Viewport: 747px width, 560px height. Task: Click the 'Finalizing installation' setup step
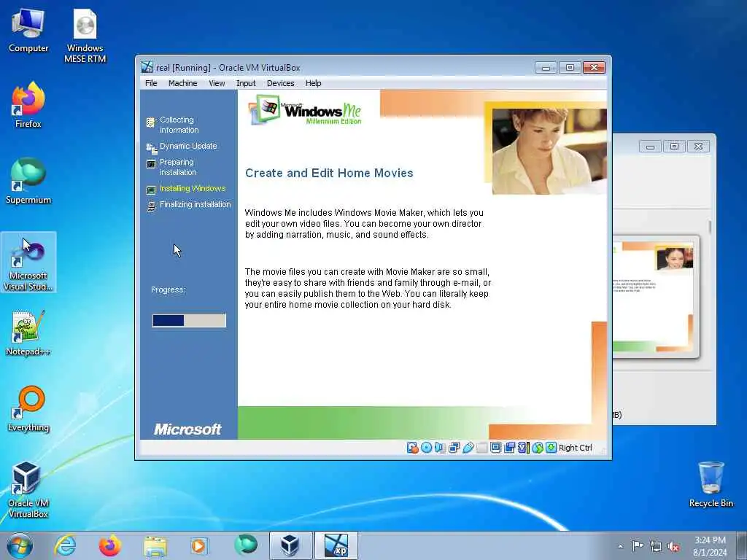[195, 204]
